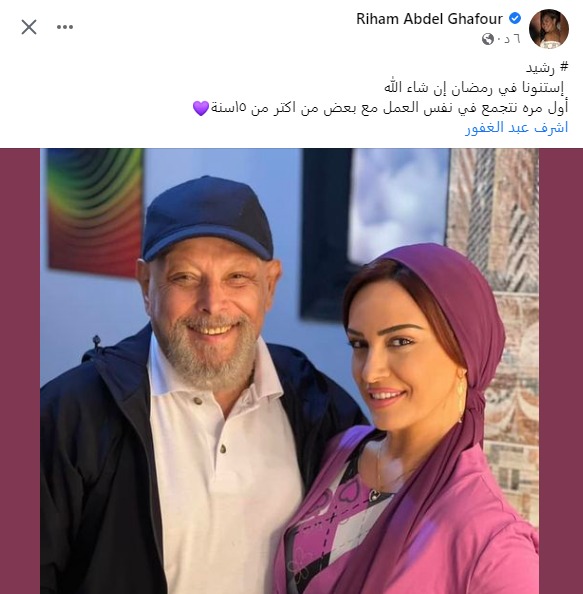Click the maroon strip right of photo
Viewport: 583px width, 594px height.
[561, 371]
